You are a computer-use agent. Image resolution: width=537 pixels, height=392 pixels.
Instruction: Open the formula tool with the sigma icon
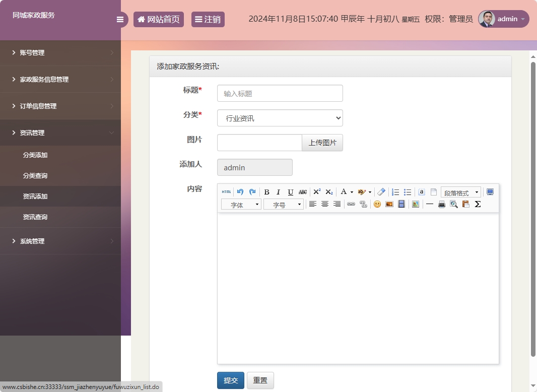click(477, 204)
